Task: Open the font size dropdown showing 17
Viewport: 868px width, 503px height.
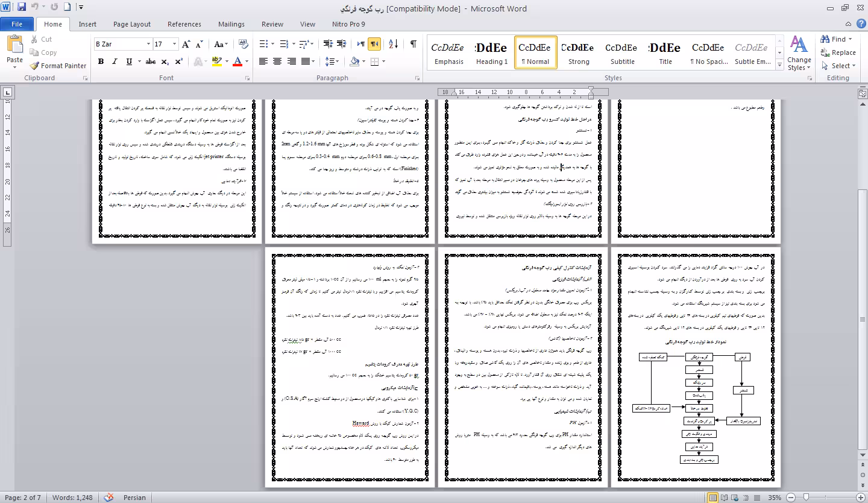Action: [x=175, y=44]
